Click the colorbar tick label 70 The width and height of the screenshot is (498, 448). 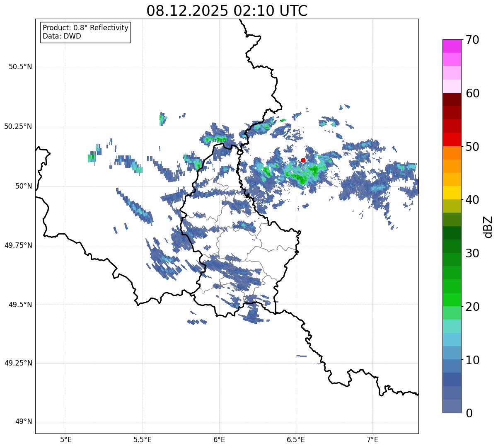tap(473, 40)
